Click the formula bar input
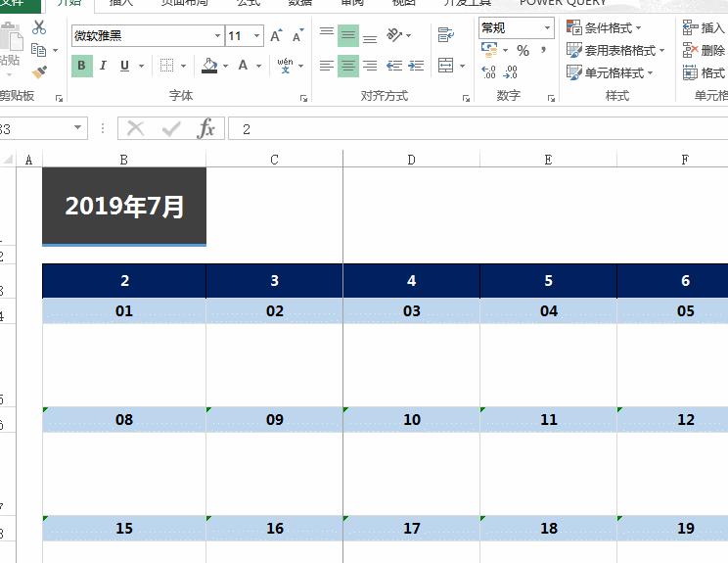 [x=478, y=128]
